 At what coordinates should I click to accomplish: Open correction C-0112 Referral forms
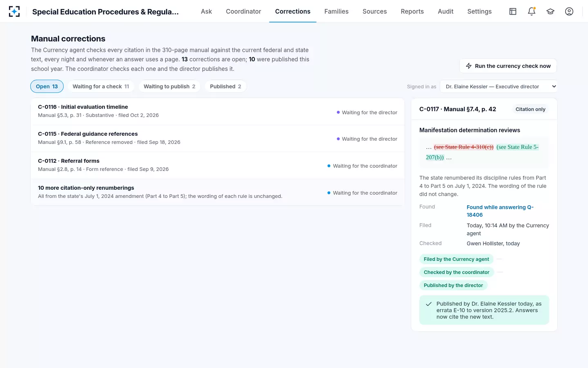[x=218, y=165]
